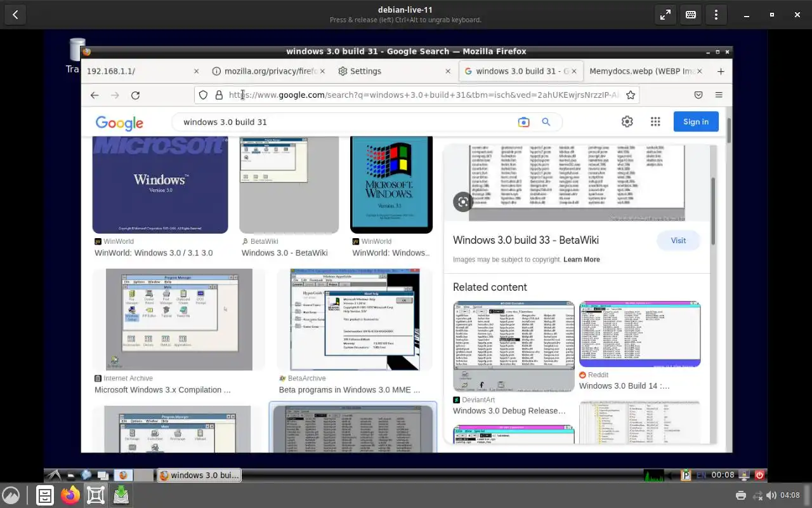This screenshot has width=812, height=508.
Task: Switch to the Memydocs.webp tab
Action: coord(645,71)
